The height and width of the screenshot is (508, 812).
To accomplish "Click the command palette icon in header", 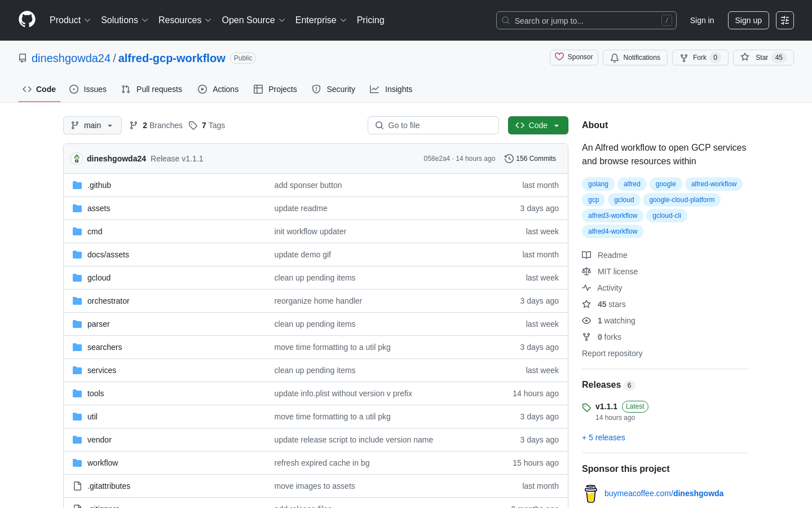I will 785,20.
